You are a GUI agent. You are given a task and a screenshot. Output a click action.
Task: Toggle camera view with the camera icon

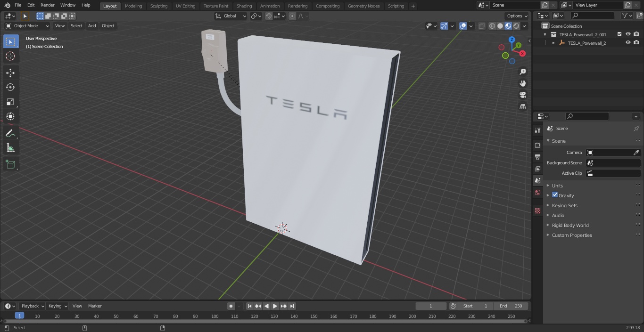click(x=523, y=95)
